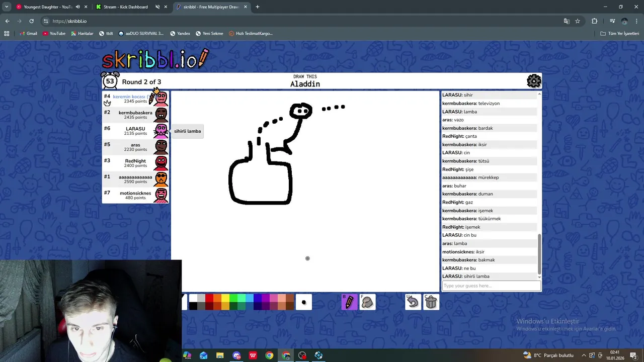Pick the black color swatch
The width and height of the screenshot is (644, 362).
[x=193, y=306]
